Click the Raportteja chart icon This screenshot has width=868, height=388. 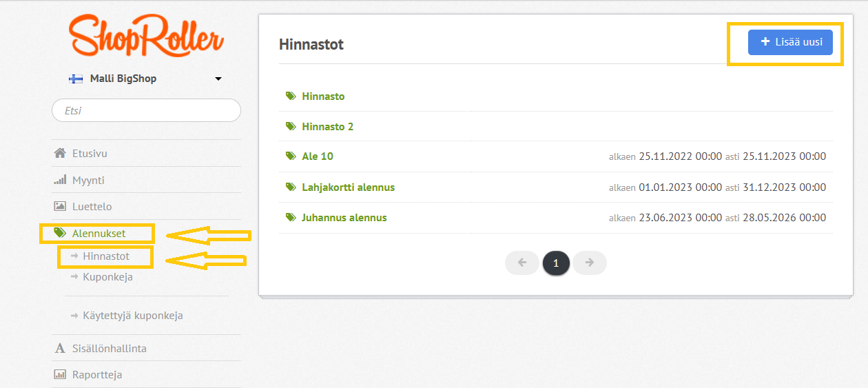[x=60, y=375]
